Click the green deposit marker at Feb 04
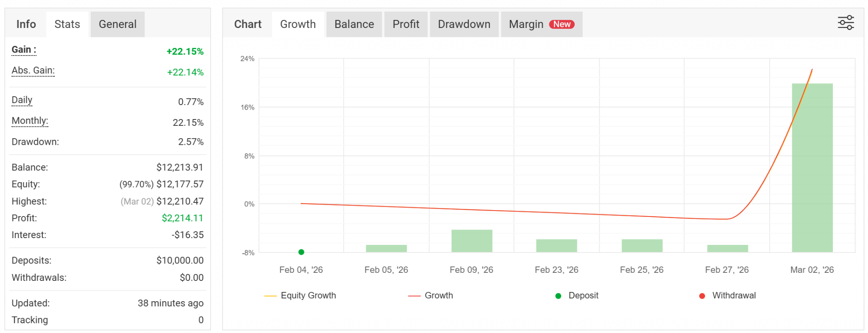 click(x=301, y=252)
